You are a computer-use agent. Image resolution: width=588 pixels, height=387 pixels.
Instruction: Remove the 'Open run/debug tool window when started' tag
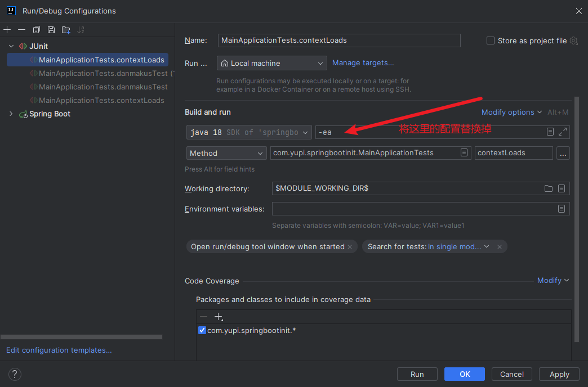(350, 247)
